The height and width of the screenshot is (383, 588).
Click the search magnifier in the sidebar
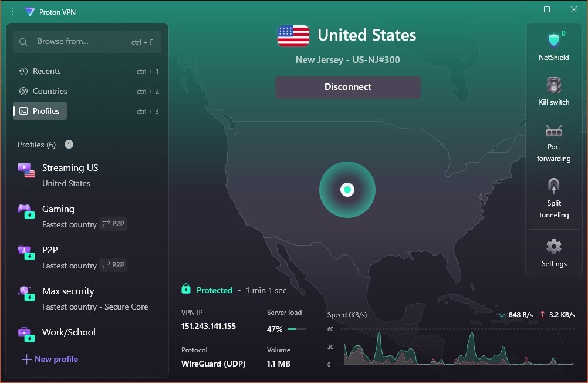point(23,41)
